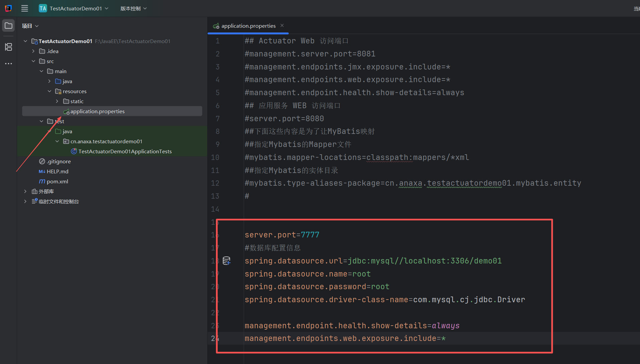Click the static folder icon
This screenshot has width=640, height=364.
point(66,101)
